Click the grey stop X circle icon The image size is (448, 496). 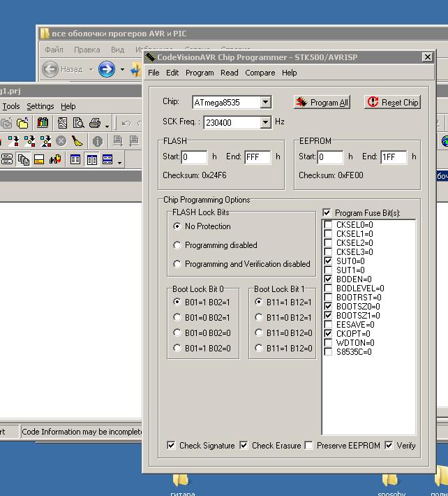(x=61, y=141)
